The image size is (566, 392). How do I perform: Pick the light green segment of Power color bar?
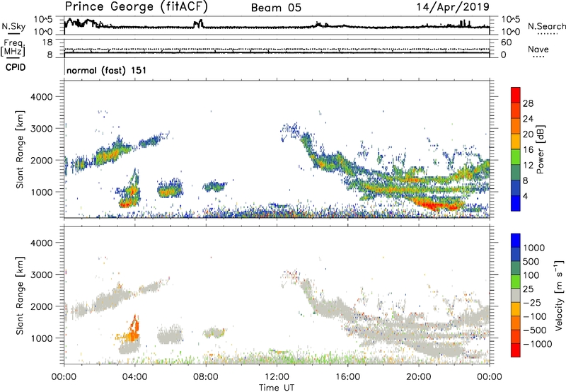(x=516, y=156)
